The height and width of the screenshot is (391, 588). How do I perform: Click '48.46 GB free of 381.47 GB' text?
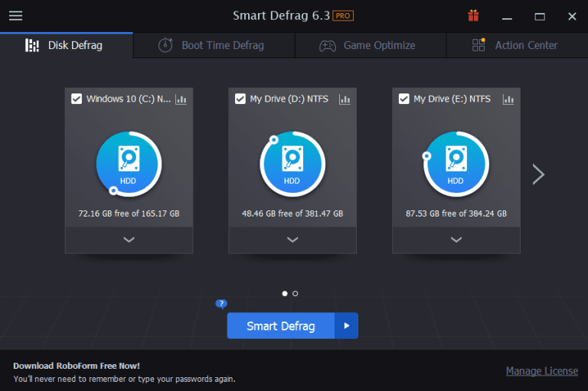(292, 213)
